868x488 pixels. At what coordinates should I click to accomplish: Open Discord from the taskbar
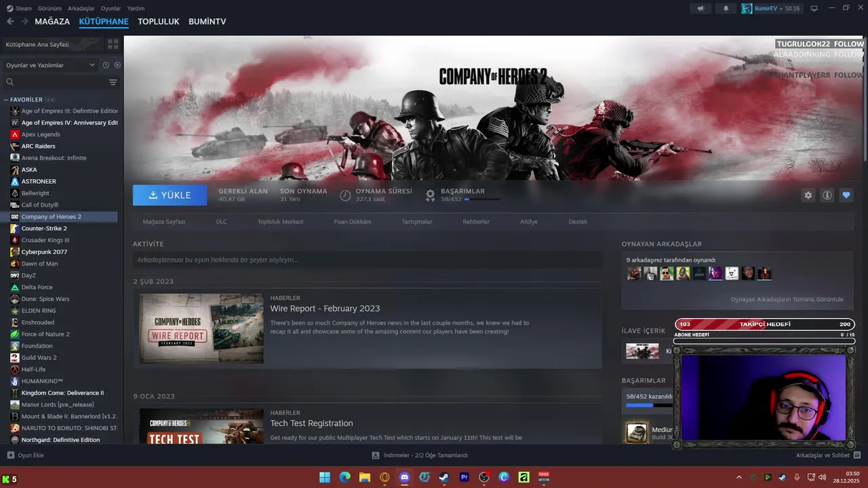[405, 477]
